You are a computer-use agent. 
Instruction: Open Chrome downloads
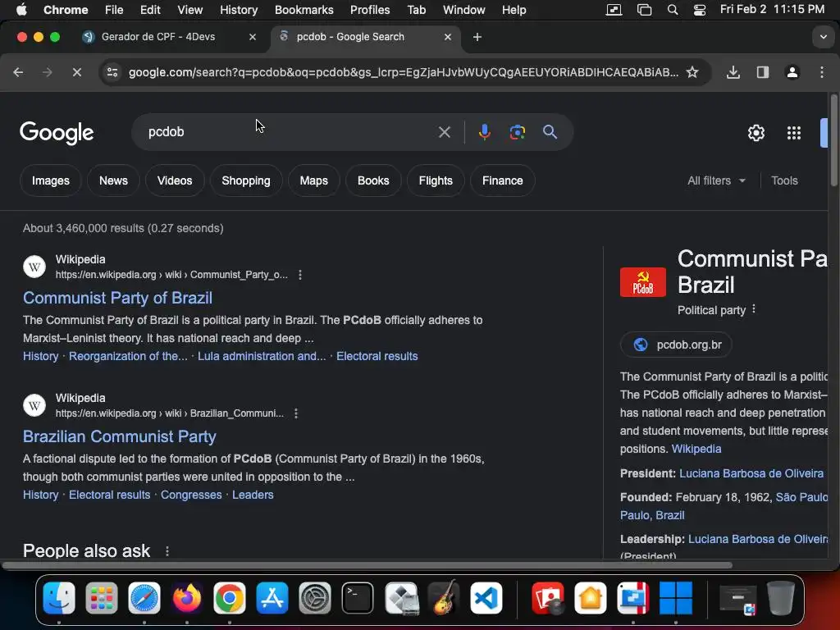click(x=733, y=72)
